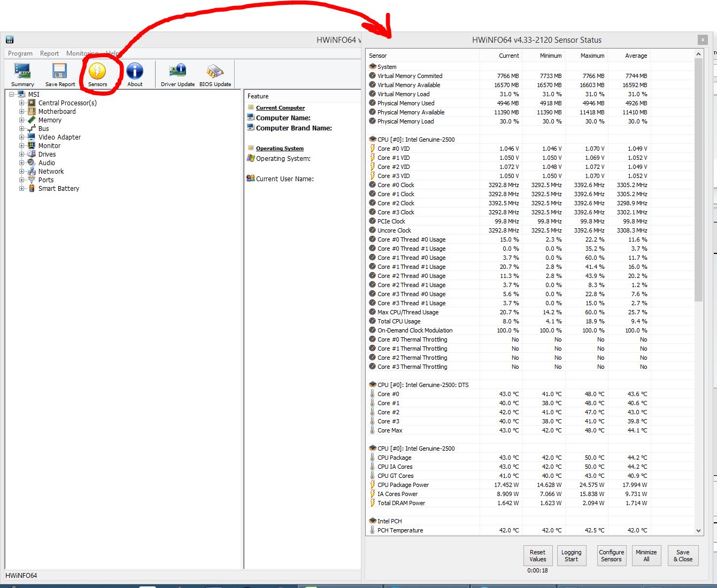Click the Logging Start button
The image size is (717, 588).
[571, 556]
